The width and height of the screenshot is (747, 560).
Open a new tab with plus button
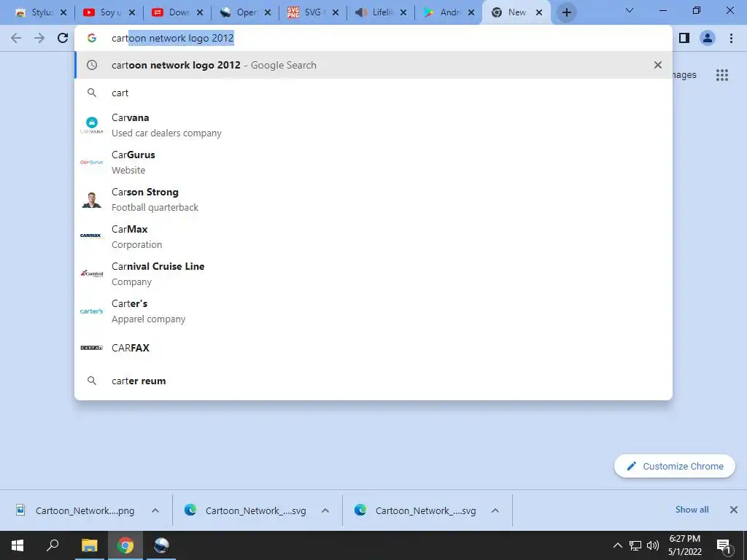click(x=566, y=12)
